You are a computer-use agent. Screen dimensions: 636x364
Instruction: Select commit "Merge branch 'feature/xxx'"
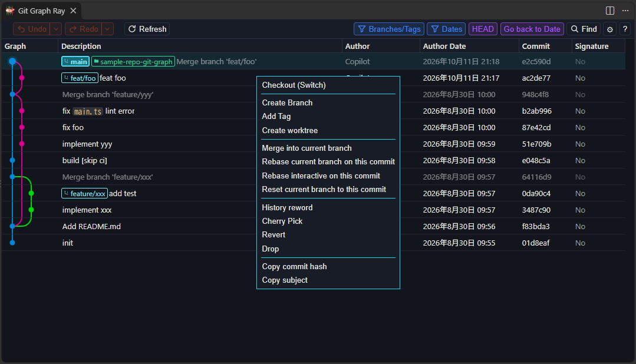coord(107,177)
